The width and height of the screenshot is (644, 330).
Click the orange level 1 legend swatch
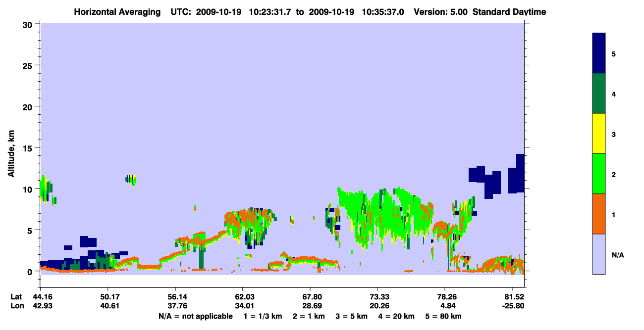click(599, 214)
